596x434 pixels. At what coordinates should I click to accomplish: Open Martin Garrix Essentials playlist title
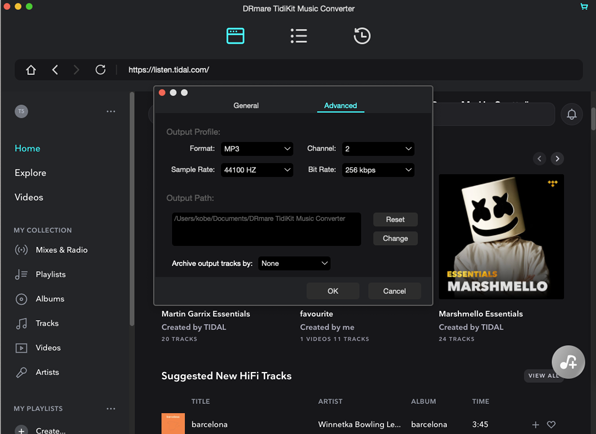[206, 314]
